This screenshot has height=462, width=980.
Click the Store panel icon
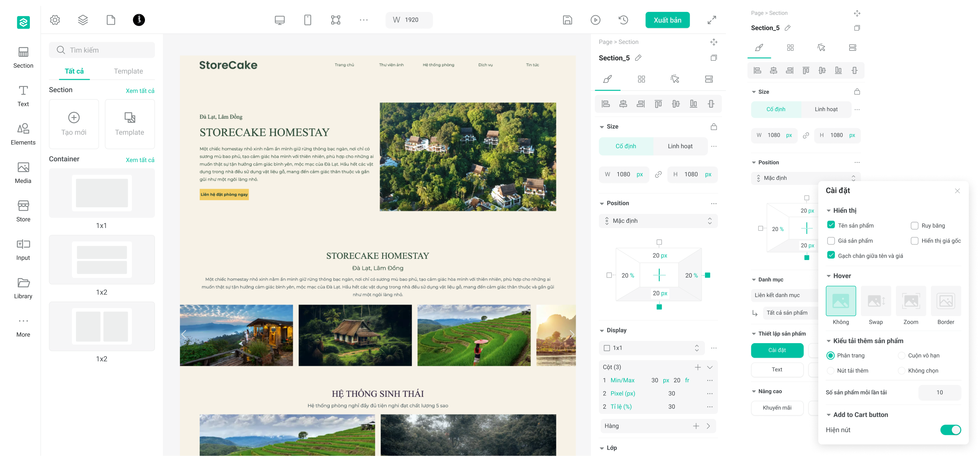(x=23, y=211)
